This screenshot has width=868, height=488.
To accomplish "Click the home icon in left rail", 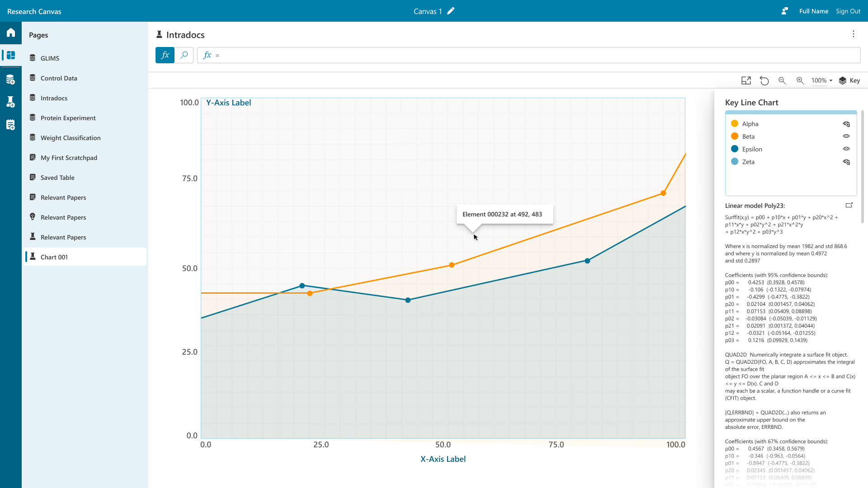I will 11,33.
